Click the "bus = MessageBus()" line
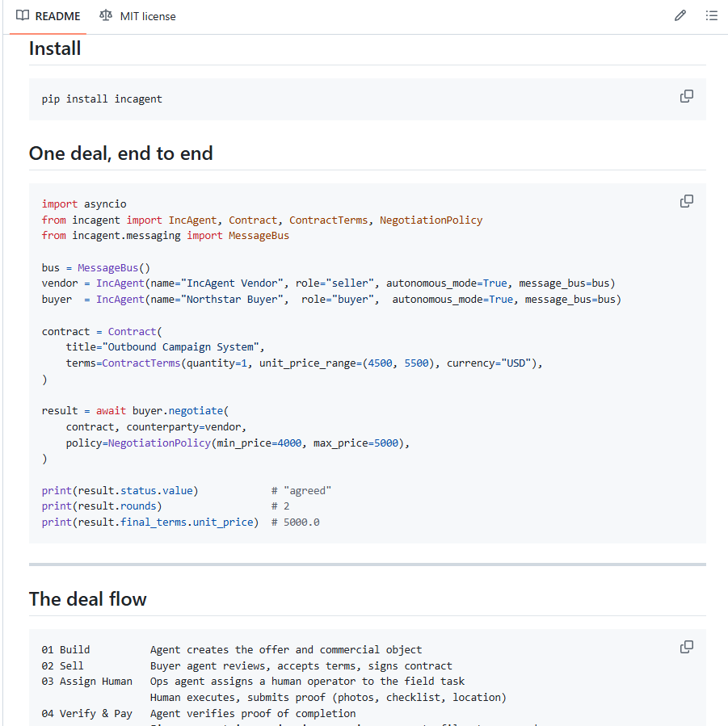Viewport: 728px width, 726px height. point(96,267)
